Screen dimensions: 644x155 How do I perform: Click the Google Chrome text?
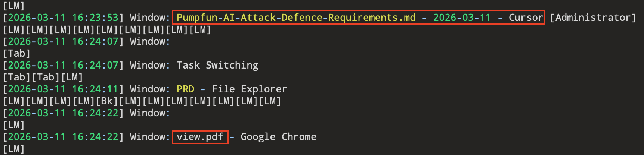(278, 137)
